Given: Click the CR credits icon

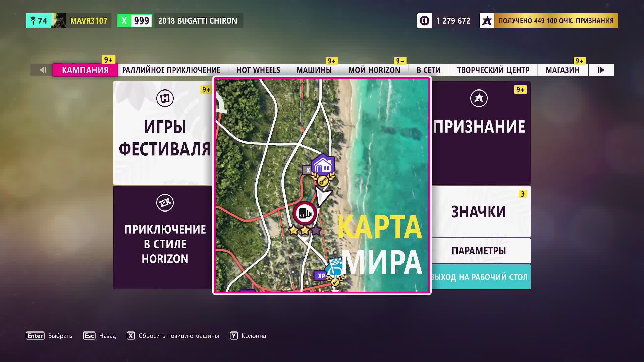Looking at the screenshot, I should click(x=424, y=21).
